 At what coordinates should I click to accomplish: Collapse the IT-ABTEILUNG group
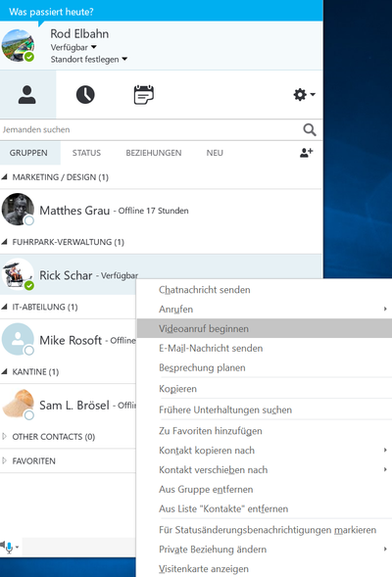5,307
